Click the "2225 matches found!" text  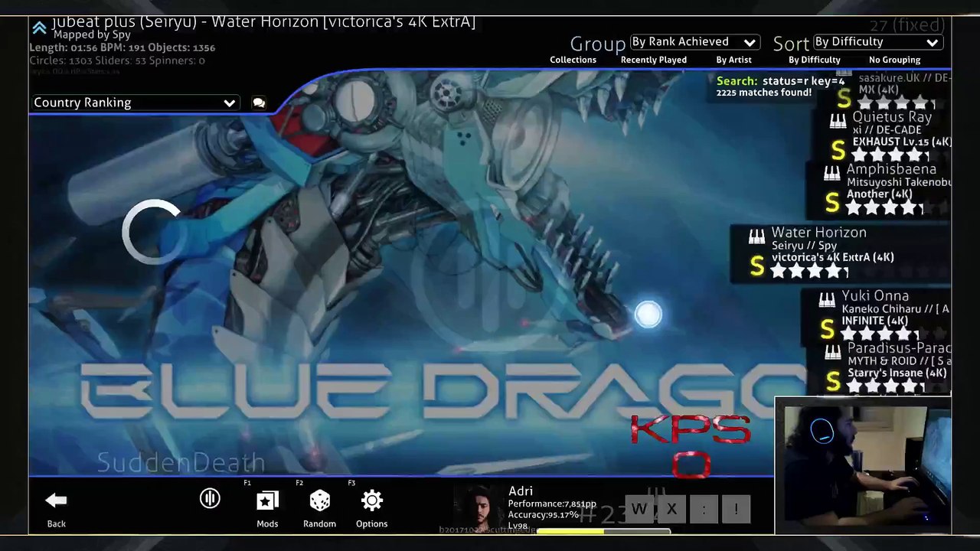click(x=763, y=93)
